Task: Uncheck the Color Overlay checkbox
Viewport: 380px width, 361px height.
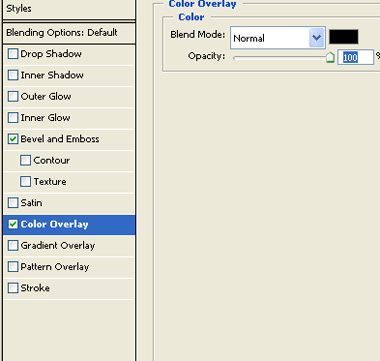Action: (x=13, y=224)
